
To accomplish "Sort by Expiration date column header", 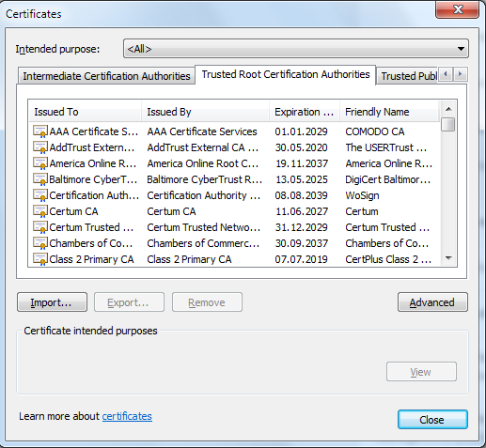I will pos(305,112).
